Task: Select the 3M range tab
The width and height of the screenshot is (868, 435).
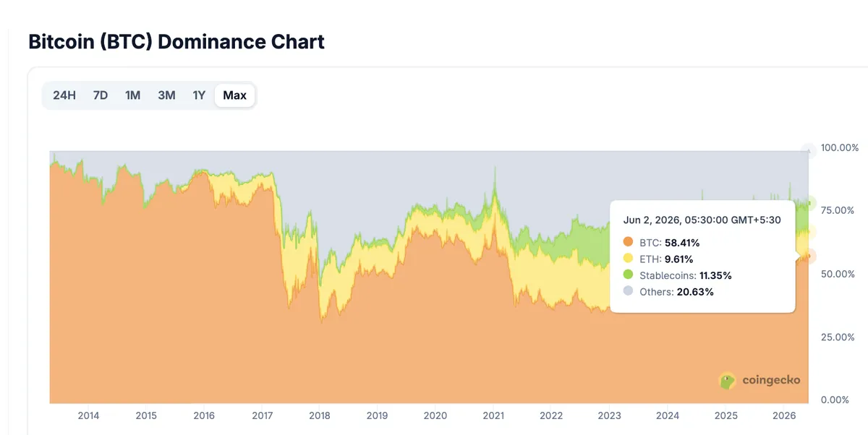Action: (x=166, y=95)
